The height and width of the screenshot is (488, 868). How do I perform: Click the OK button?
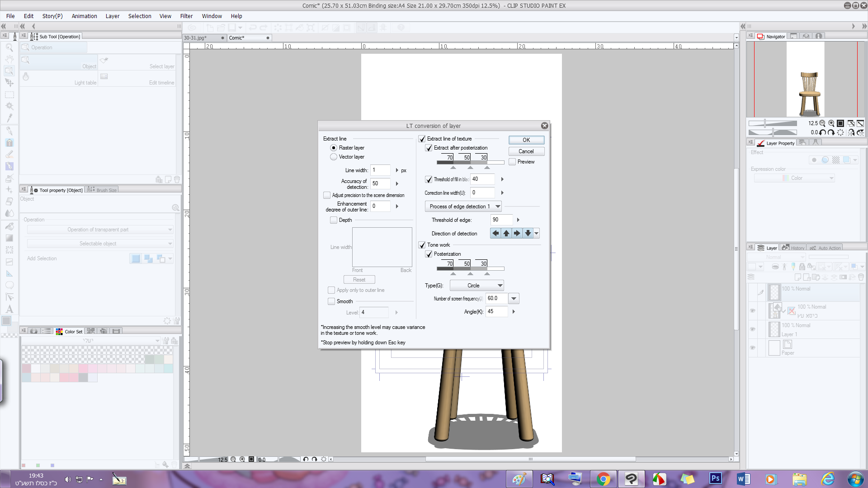(526, 140)
